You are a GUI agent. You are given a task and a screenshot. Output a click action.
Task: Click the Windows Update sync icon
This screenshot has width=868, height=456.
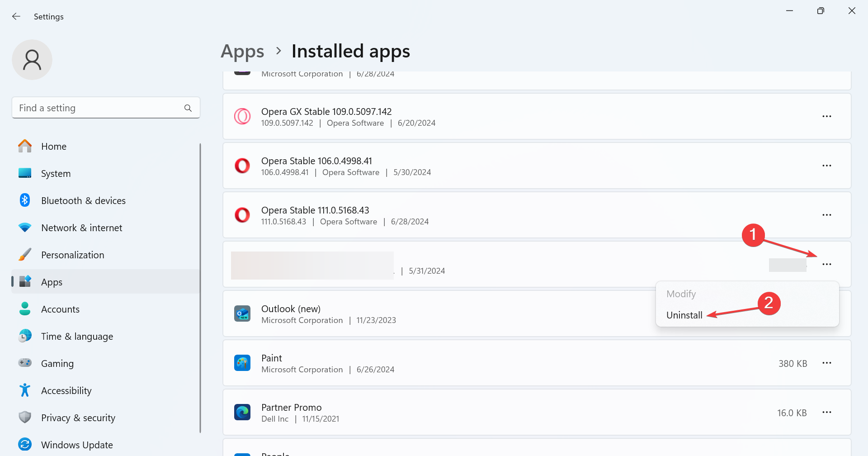(x=25, y=444)
